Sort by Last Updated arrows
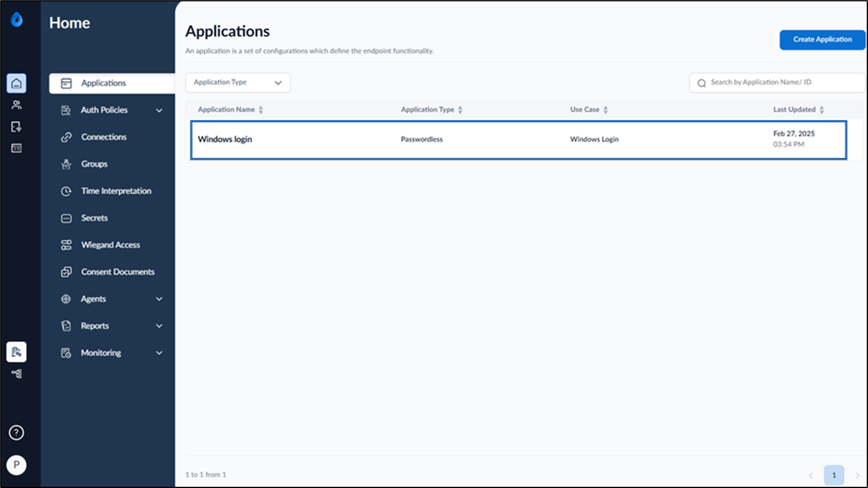 click(821, 110)
